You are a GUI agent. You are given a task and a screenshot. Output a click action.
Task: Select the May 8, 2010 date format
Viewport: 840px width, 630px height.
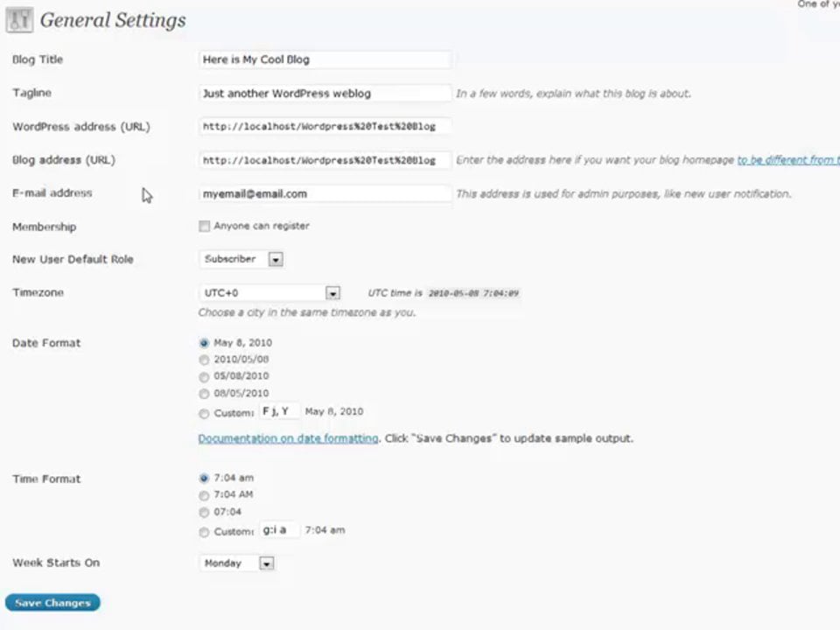click(x=204, y=343)
